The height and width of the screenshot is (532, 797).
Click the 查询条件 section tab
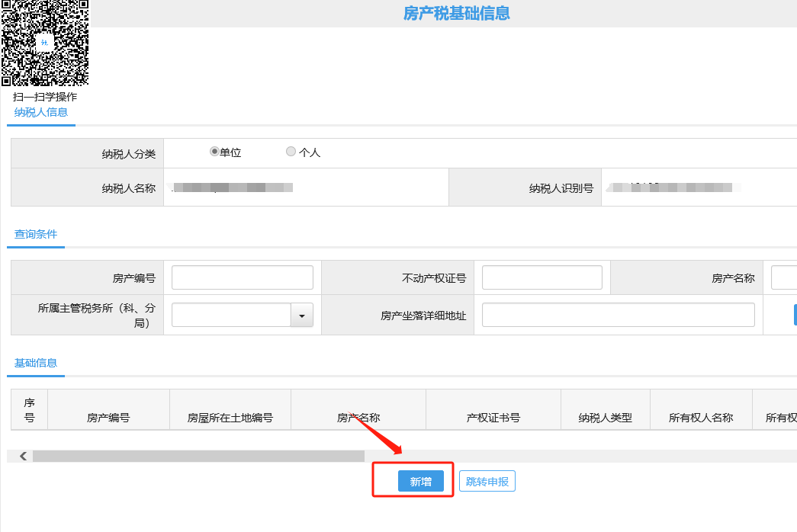click(36, 234)
